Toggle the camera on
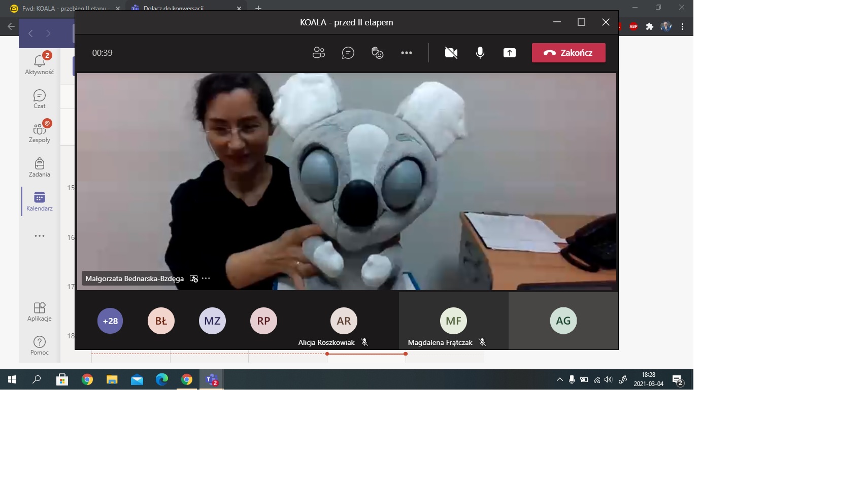 coord(451,53)
